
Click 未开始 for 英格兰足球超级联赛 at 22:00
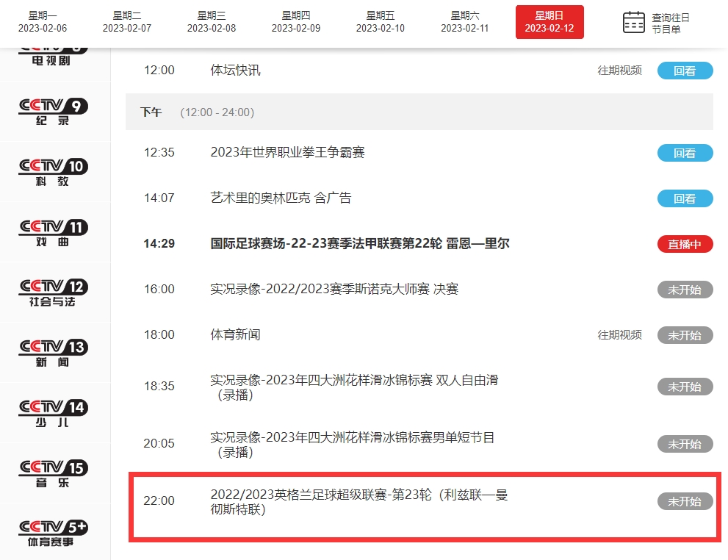point(685,501)
